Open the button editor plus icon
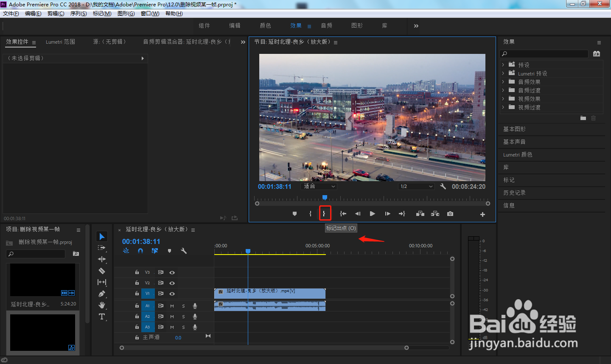 (x=482, y=214)
